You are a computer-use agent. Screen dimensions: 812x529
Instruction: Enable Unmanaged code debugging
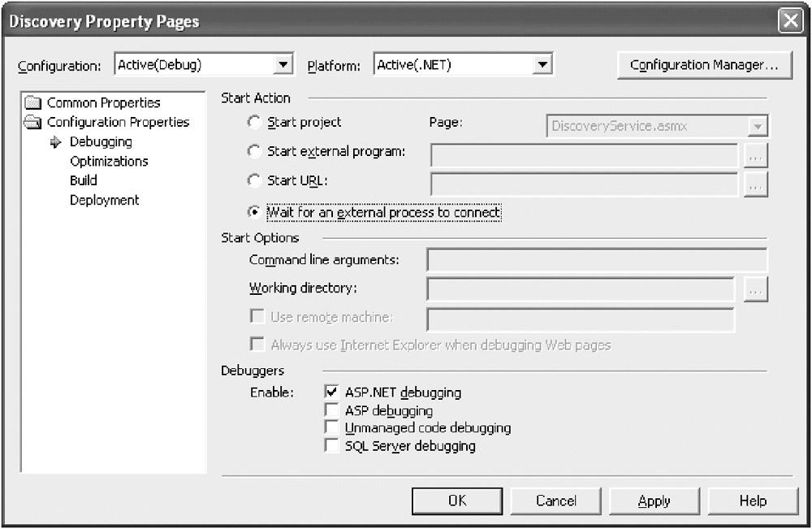coord(331,427)
